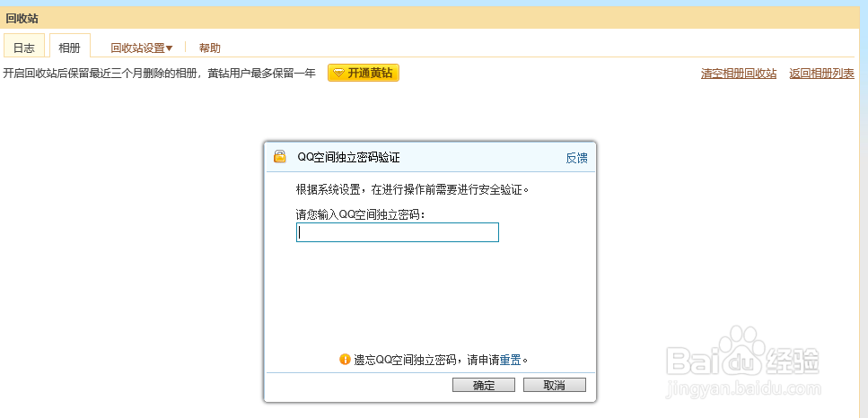Switch to the 日志 tab
Screen dimensions: 868x418
pos(24,47)
